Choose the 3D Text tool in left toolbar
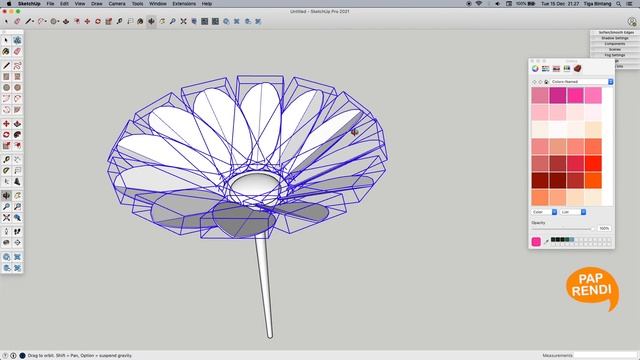640x360 pixels. pos(17,182)
